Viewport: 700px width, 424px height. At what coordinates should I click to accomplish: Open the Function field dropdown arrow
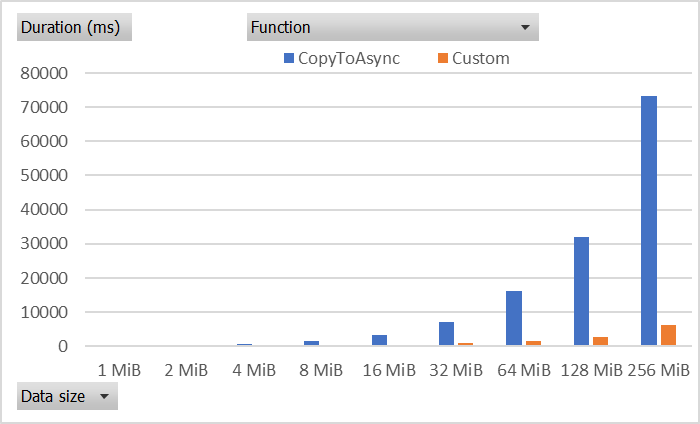(x=524, y=28)
